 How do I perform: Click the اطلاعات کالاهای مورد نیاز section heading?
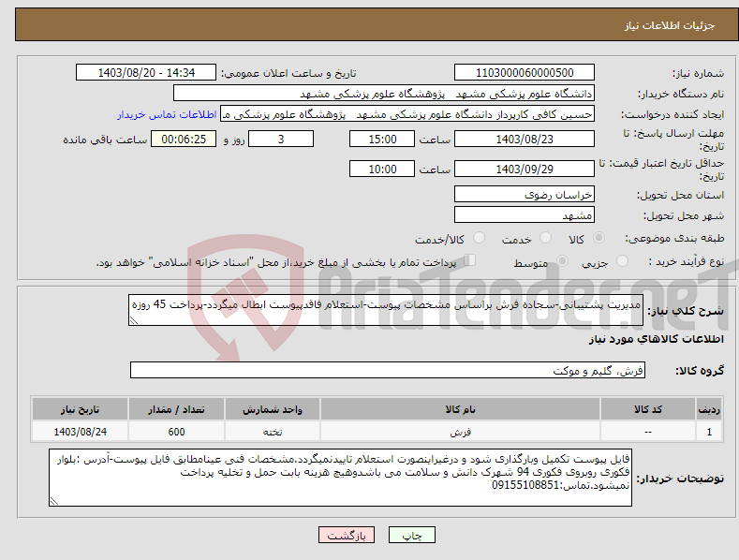pyautogui.click(x=656, y=339)
